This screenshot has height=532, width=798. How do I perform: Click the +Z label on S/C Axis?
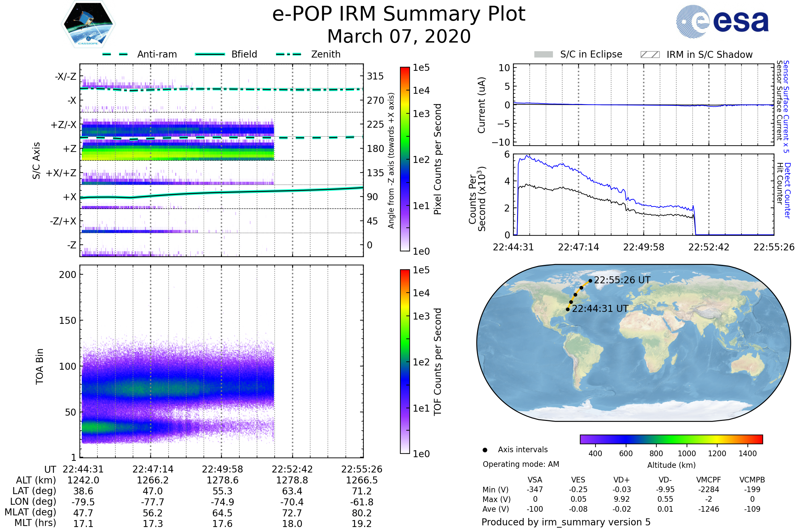click(69, 149)
